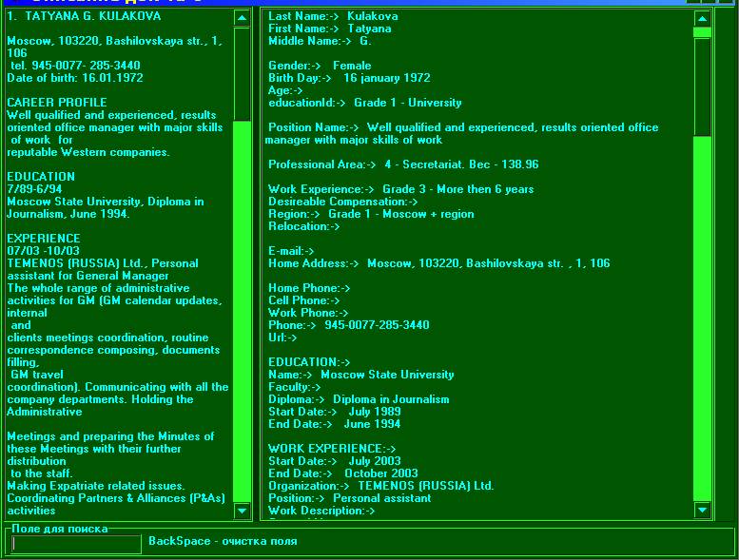The height and width of the screenshot is (560, 739).
Task: Click the 'Home Address:->' line
Action: 439,263
